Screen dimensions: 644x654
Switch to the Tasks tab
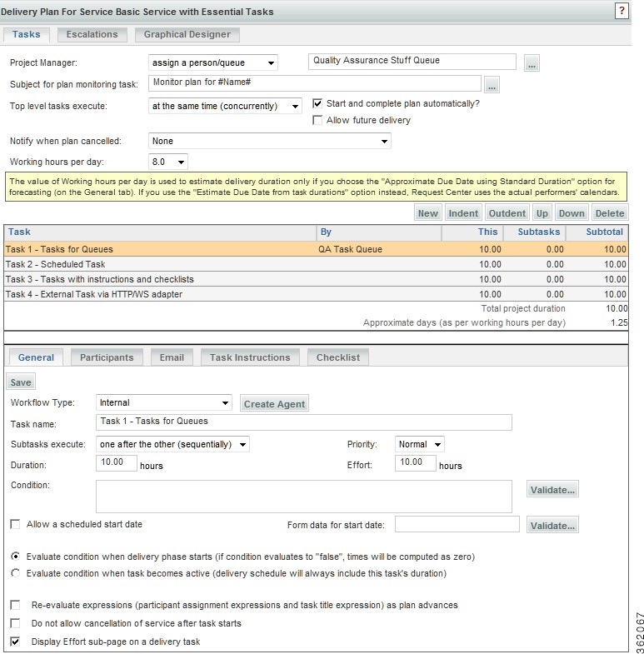(x=27, y=34)
